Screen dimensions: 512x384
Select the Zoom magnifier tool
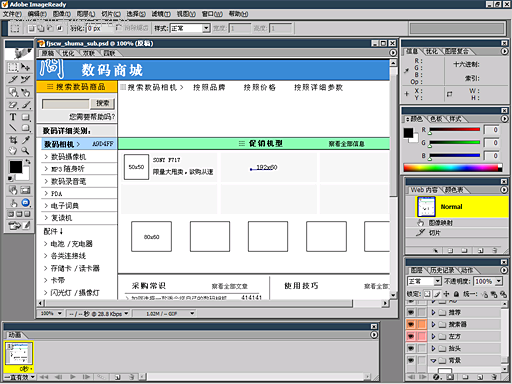[x=25, y=151]
